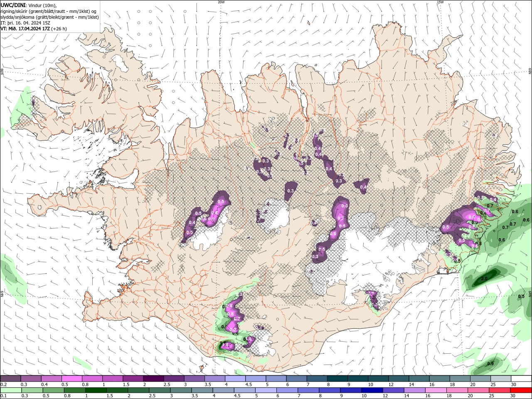Select the violet rain swatch between 14 and 16

[x=415, y=390]
